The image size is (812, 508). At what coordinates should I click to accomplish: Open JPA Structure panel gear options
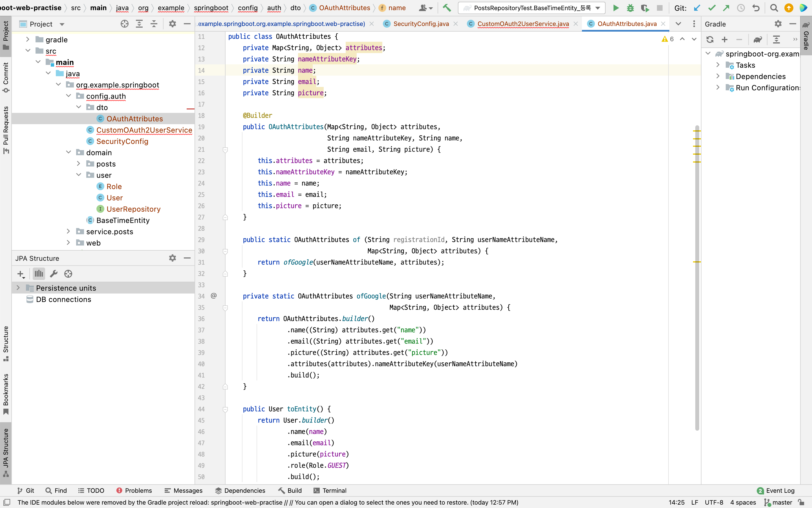point(173,258)
